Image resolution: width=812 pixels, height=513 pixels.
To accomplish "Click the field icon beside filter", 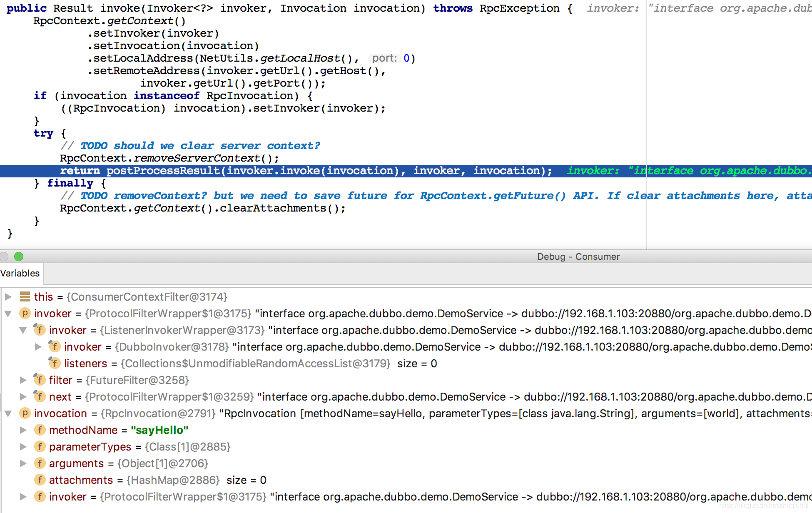I will pyautogui.click(x=40, y=380).
